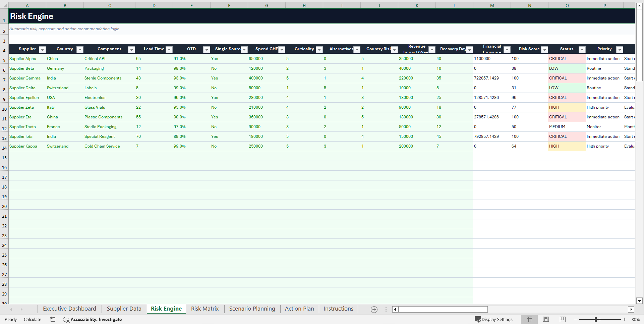Screen dimensions: 644x324
Task: Select the Supplier Gamma cell
Action: [27, 78]
